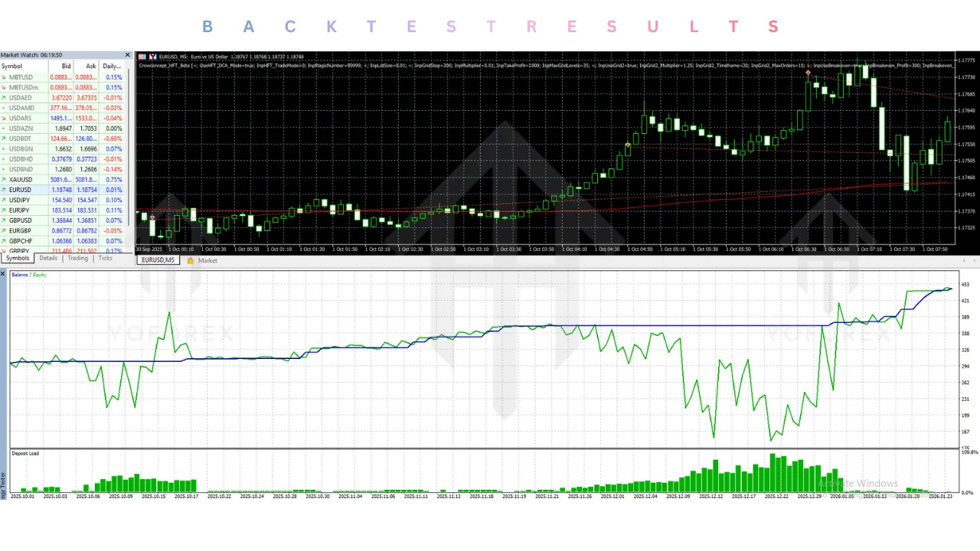
Task: Click the up arrow icon beside USDJPY
Action: click(x=5, y=200)
